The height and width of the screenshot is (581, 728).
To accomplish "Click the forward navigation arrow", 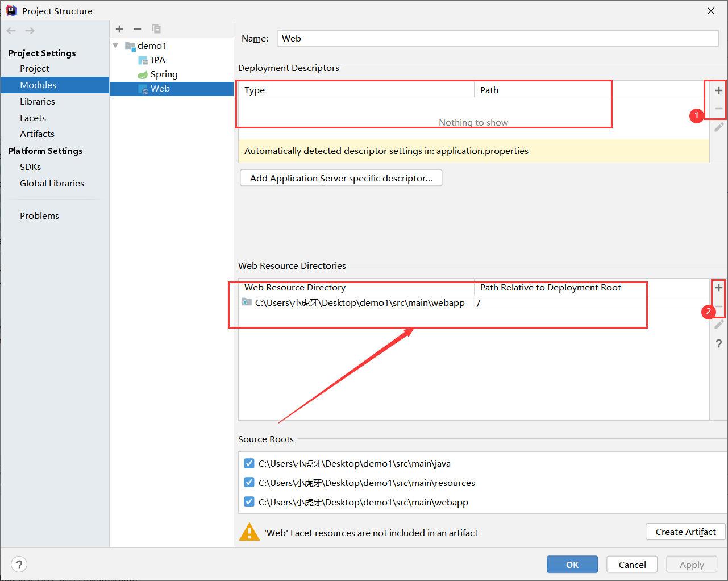I will click(30, 31).
